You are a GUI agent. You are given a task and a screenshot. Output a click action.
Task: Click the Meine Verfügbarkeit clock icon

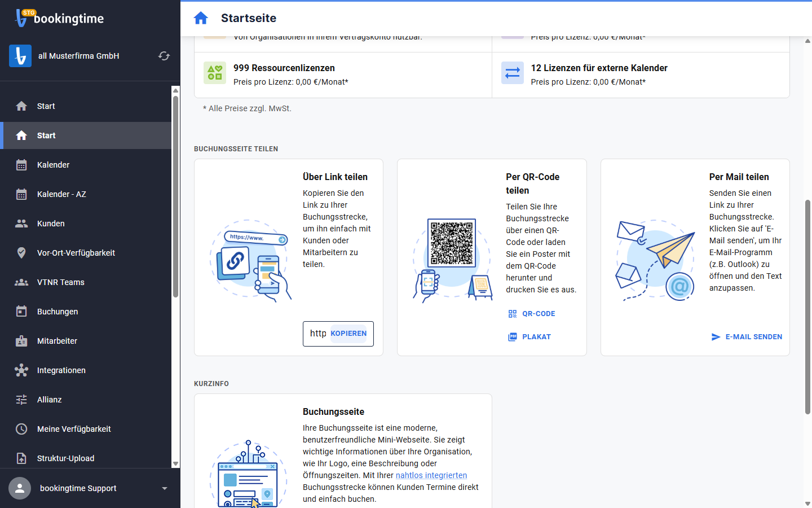[21, 429]
